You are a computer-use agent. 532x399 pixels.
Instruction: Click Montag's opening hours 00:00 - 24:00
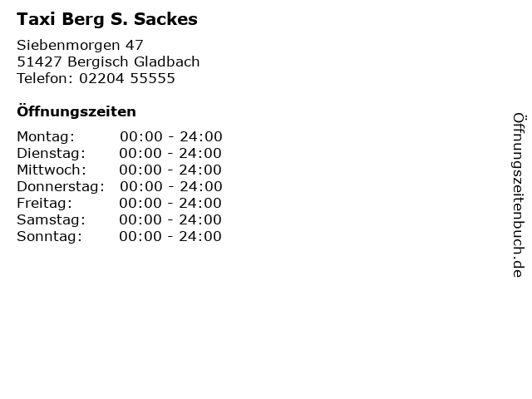[x=171, y=136]
